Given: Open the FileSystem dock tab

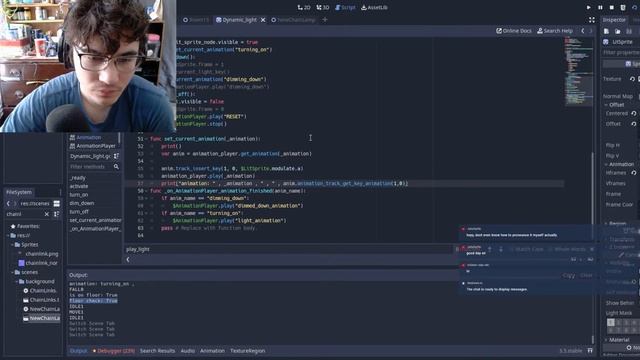Looking at the screenshot, I should [19, 192].
